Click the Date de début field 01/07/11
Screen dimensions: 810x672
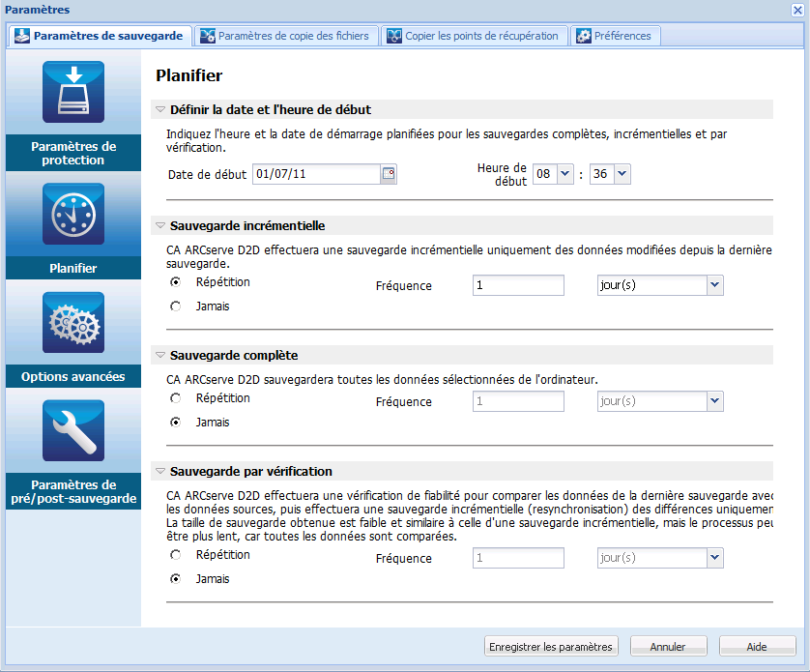pos(317,174)
